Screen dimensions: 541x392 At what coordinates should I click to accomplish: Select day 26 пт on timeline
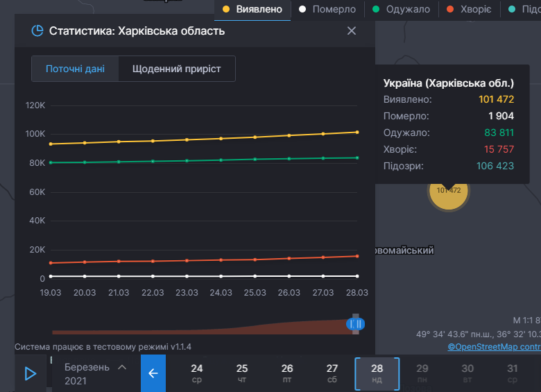pyautogui.click(x=287, y=373)
